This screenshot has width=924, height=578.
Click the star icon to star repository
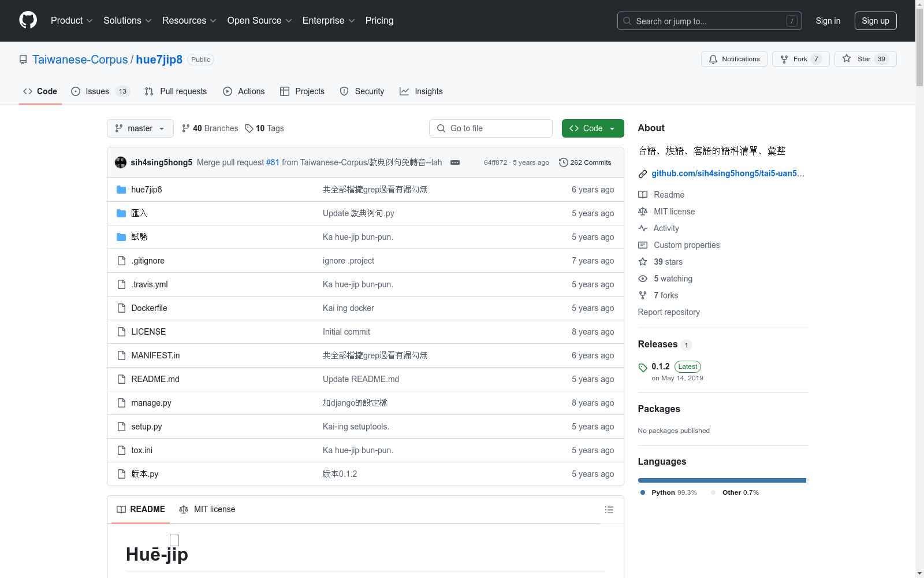(x=847, y=58)
